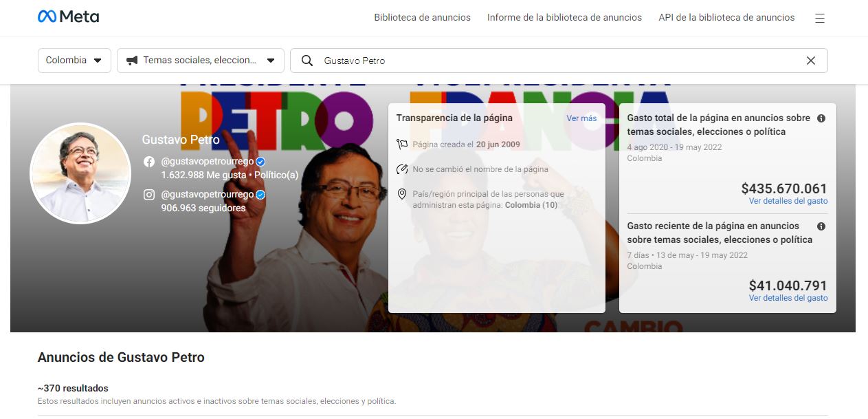Screen dimensions: 868x419
Task: Click the '4 ago 2020 - 19 may 2022' date range
Action: coord(674,147)
